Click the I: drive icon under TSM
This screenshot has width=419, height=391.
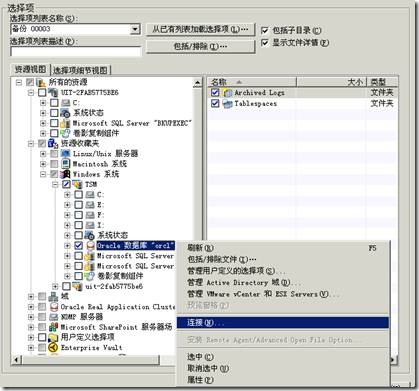90,225
